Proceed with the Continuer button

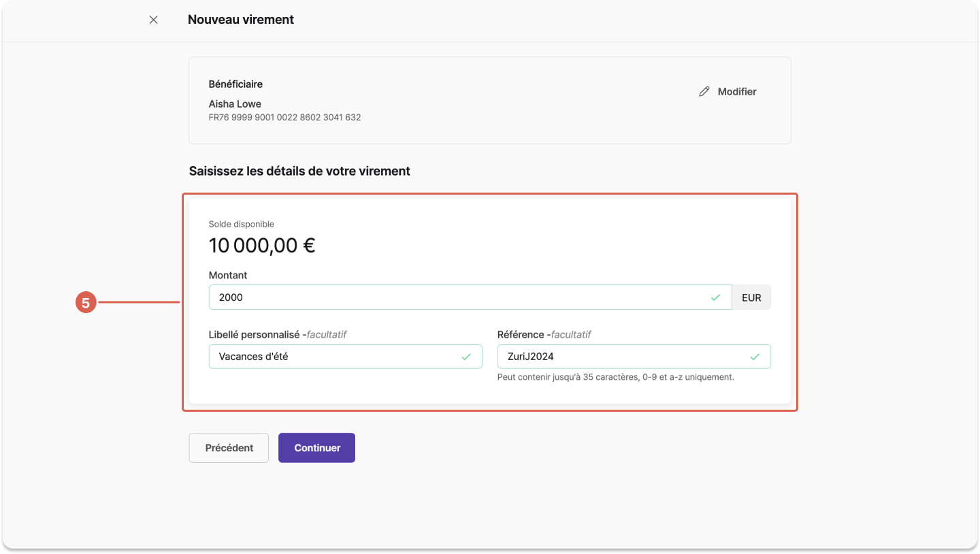(x=316, y=448)
